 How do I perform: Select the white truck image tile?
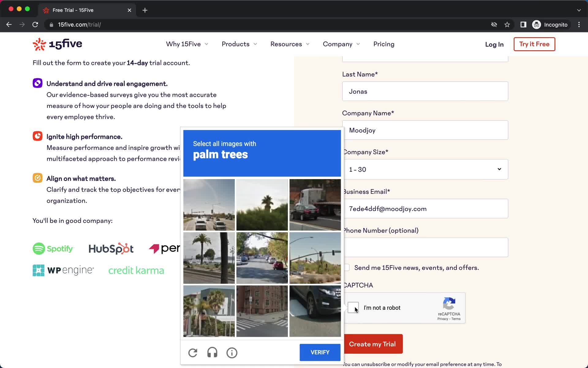pos(315,205)
